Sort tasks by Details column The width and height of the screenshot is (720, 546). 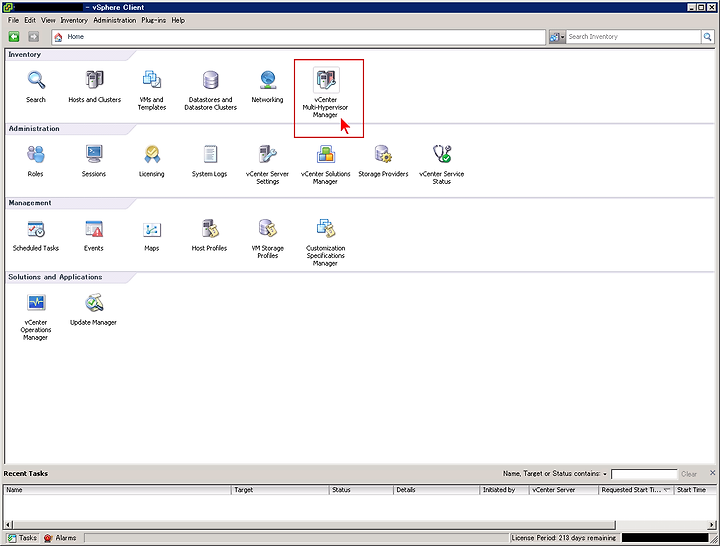point(437,490)
